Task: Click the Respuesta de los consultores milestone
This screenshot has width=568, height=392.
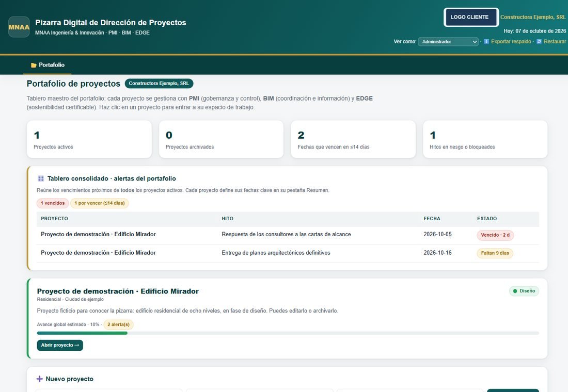Action: tap(286, 235)
